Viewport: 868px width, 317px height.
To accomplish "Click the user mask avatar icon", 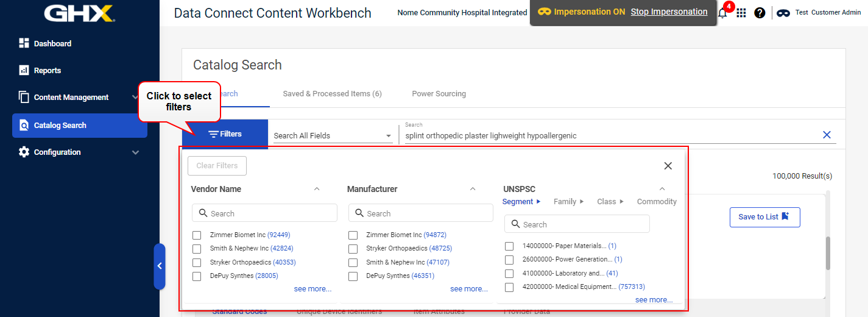I will coord(783,13).
